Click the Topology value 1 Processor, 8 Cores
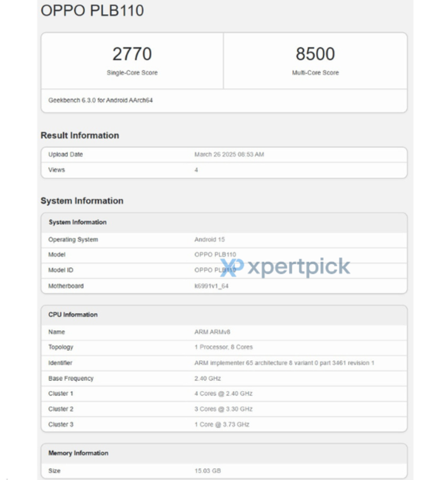The width and height of the screenshot is (448, 480). 223,347
